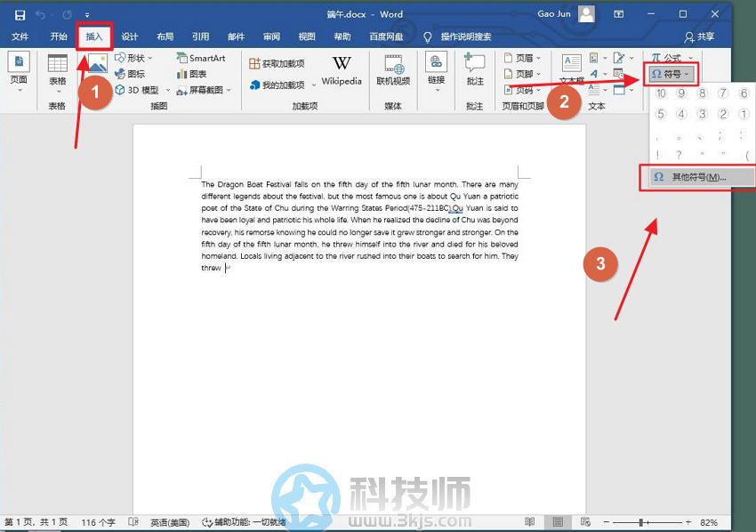Image resolution: width=756 pixels, height=532 pixels.
Task: Open the 视图 tab
Action: [307, 36]
